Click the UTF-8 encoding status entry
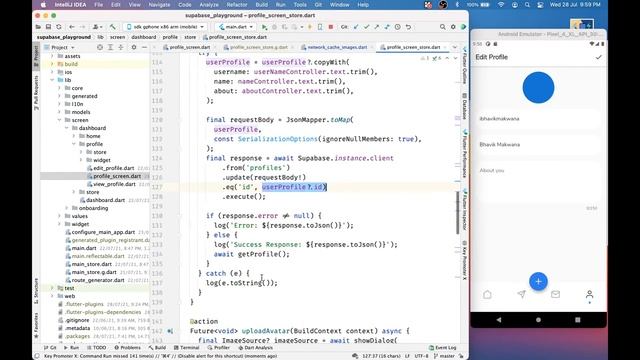This screenshot has width=640, height=360. pyautogui.click(x=421, y=356)
